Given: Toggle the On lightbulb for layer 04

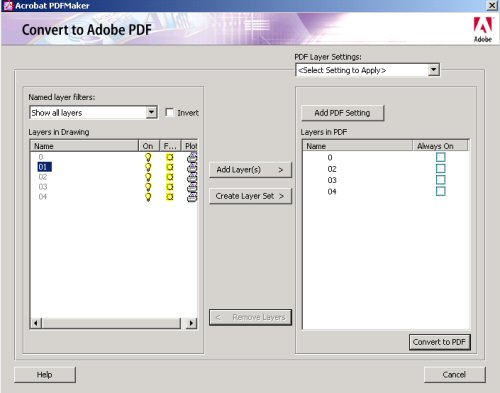Looking at the screenshot, I should 148,197.
